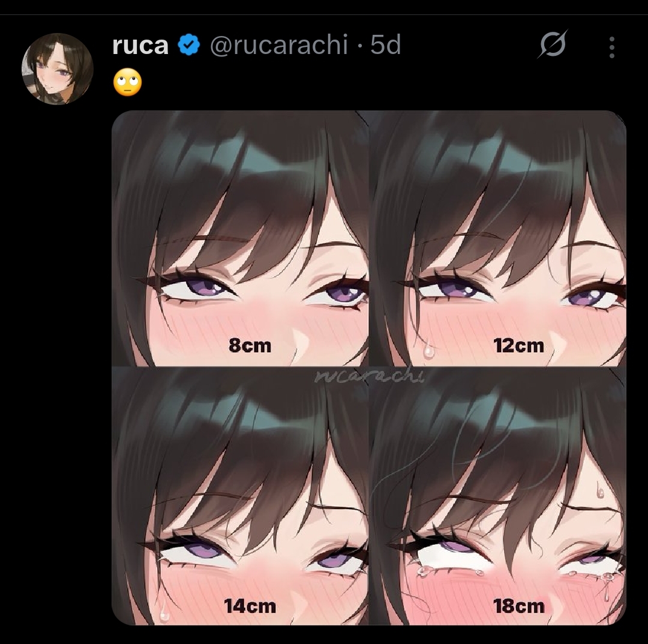This screenshot has height=644, width=648.
Task: Open the image panel labeled 14cm
Action: click(239, 496)
